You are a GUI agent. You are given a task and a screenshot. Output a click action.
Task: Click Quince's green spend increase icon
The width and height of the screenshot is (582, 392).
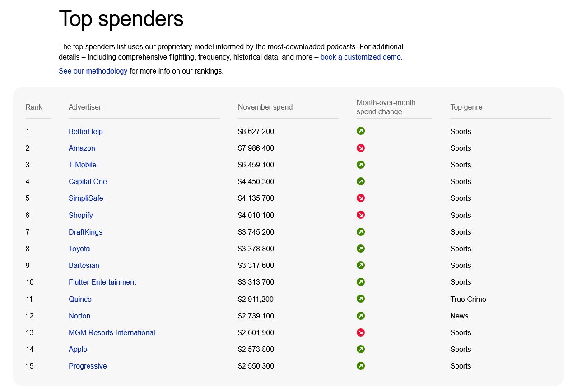(x=360, y=299)
